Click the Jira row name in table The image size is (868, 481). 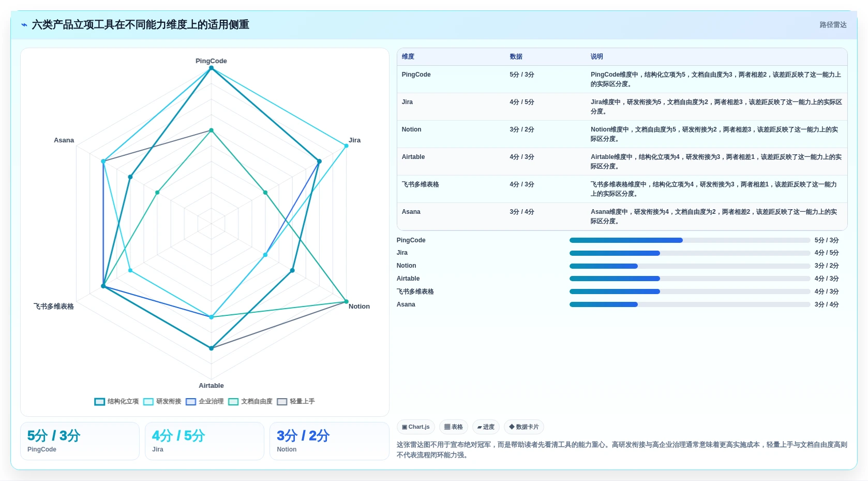(407, 102)
